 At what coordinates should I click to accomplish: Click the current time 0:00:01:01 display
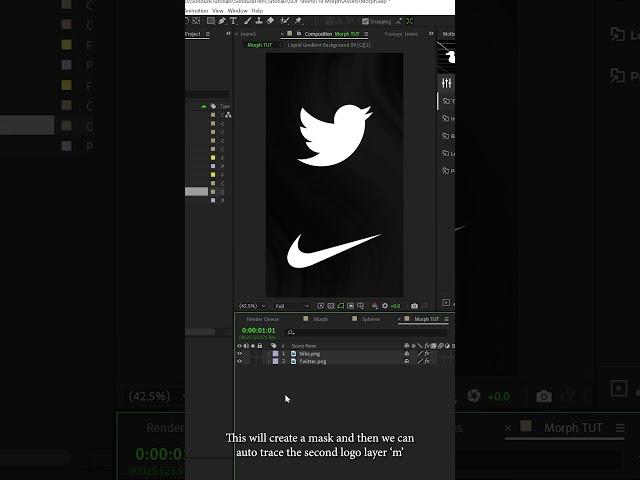tap(258, 330)
